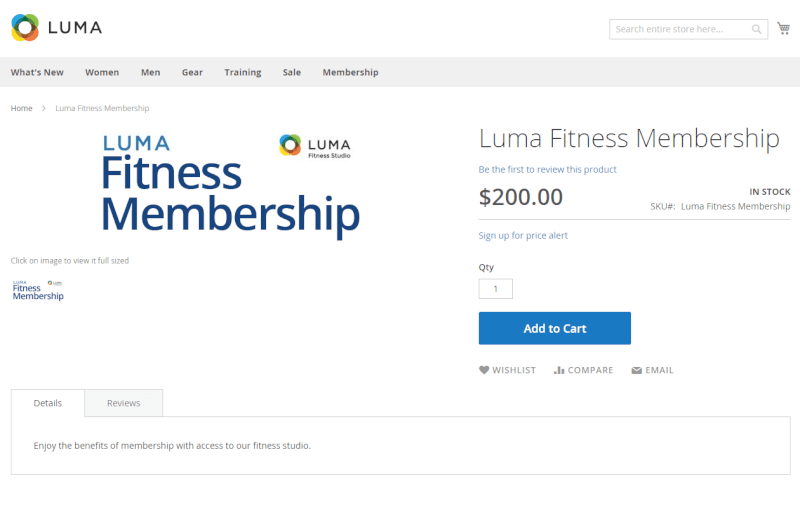Click the search magnifier icon
Image resolution: width=800 pixels, height=506 pixels.
coord(757,30)
